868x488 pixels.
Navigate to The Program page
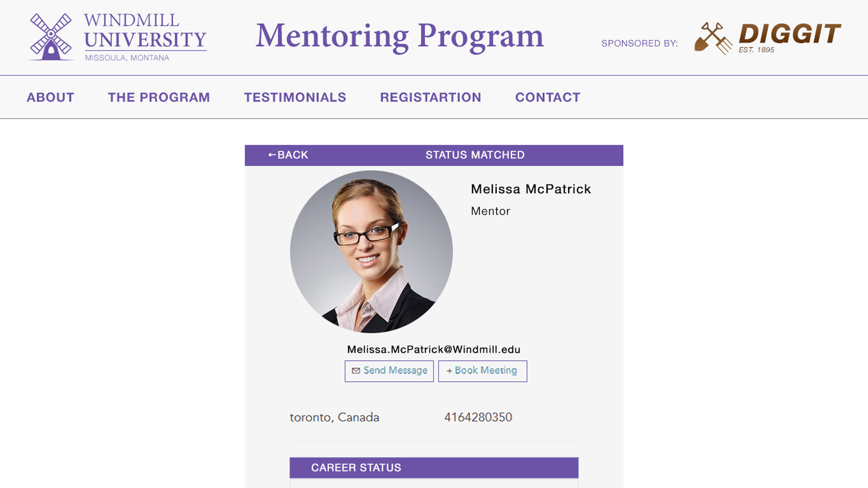(x=159, y=97)
